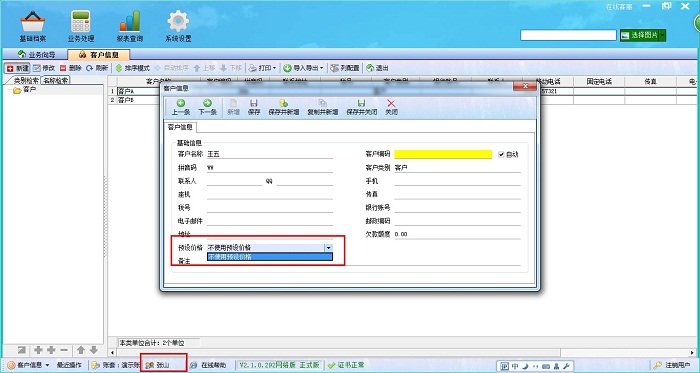Click the 固定电话 column header
The image size is (700, 373).
pos(599,82)
